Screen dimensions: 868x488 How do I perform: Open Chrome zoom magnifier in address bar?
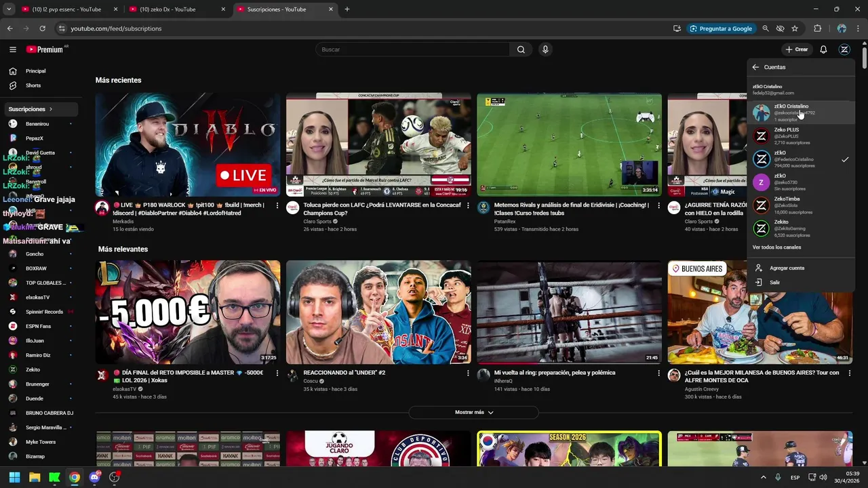click(766, 28)
